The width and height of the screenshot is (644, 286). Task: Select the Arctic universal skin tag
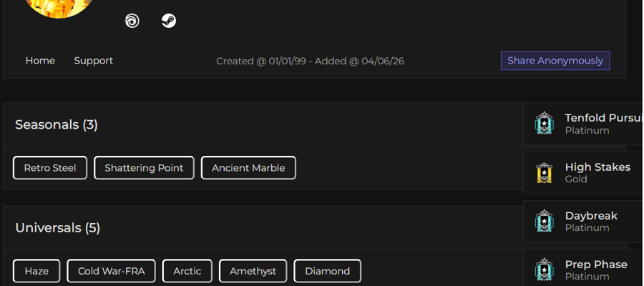(x=187, y=271)
